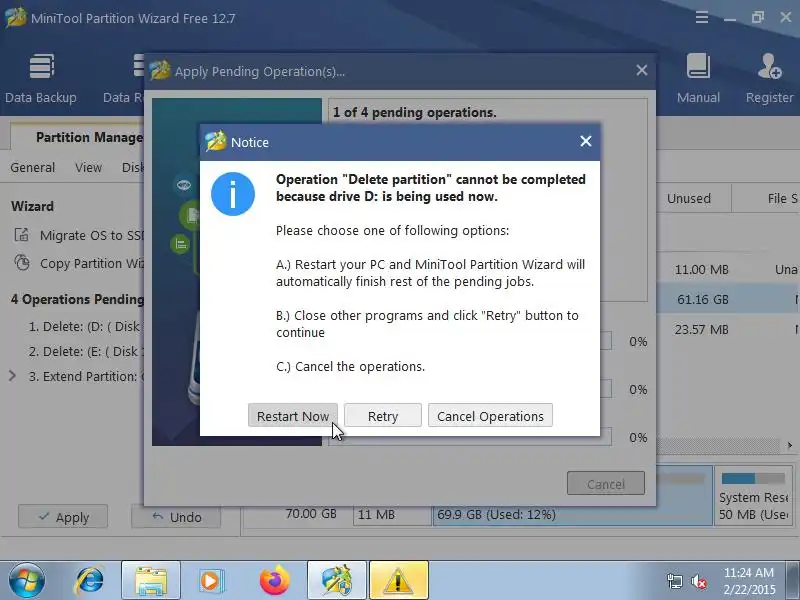This screenshot has width=800, height=600.
Task: Open the View menu
Action: [88, 167]
